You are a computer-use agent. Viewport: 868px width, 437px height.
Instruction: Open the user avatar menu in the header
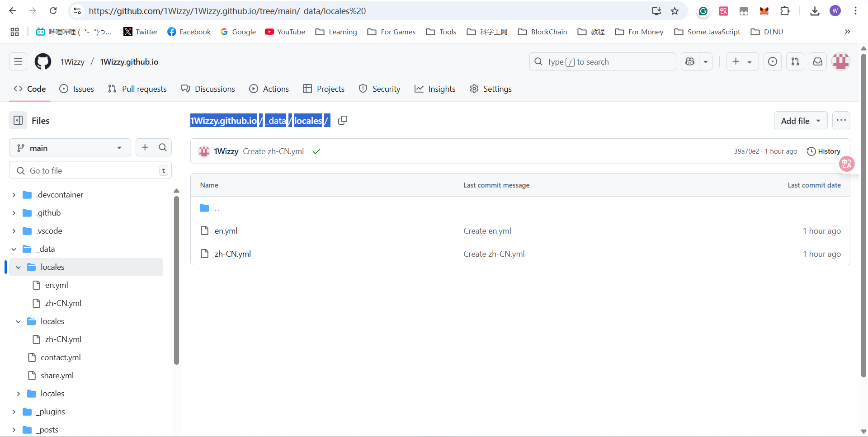tap(841, 61)
